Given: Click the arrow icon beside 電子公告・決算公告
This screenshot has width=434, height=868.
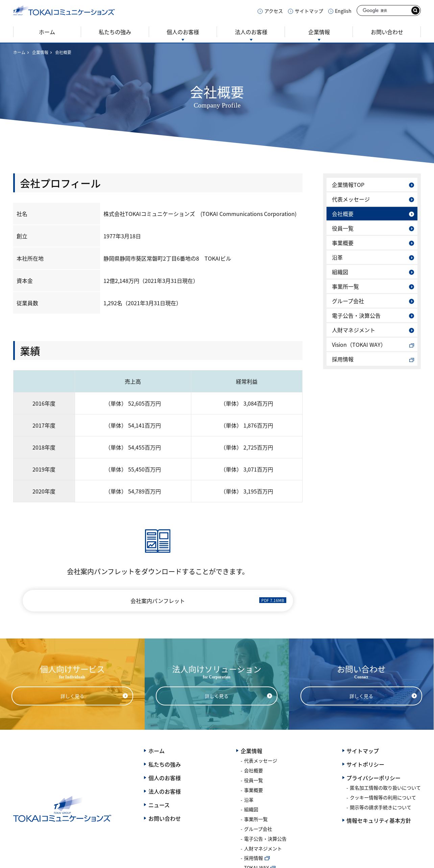Looking at the screenshot, I should [411, 316].
